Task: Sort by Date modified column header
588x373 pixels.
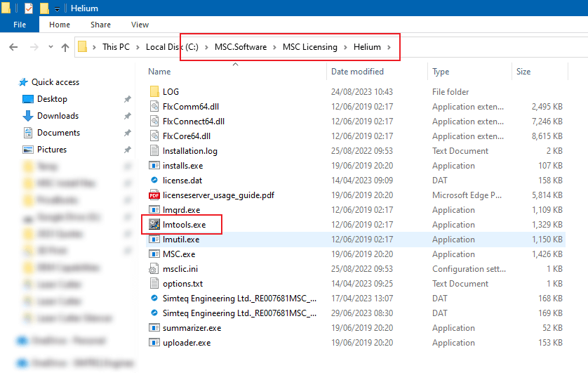Action: (x=357, y=72)
